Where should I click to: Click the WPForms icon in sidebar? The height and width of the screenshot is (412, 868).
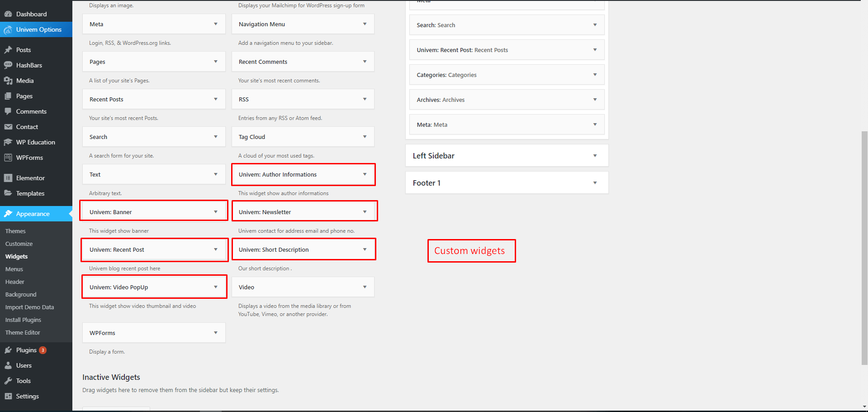pyautogui.click(x=8, y=158)
